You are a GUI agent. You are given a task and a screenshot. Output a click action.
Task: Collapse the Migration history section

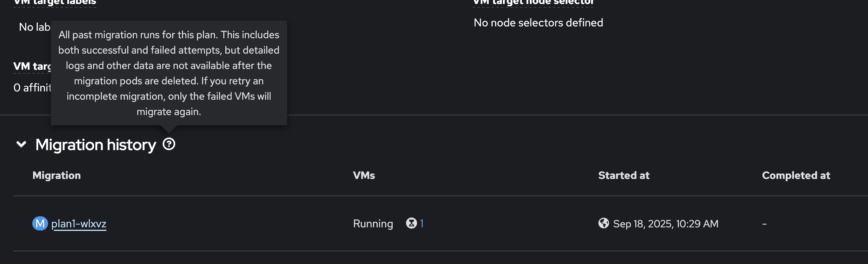[21, 145]
